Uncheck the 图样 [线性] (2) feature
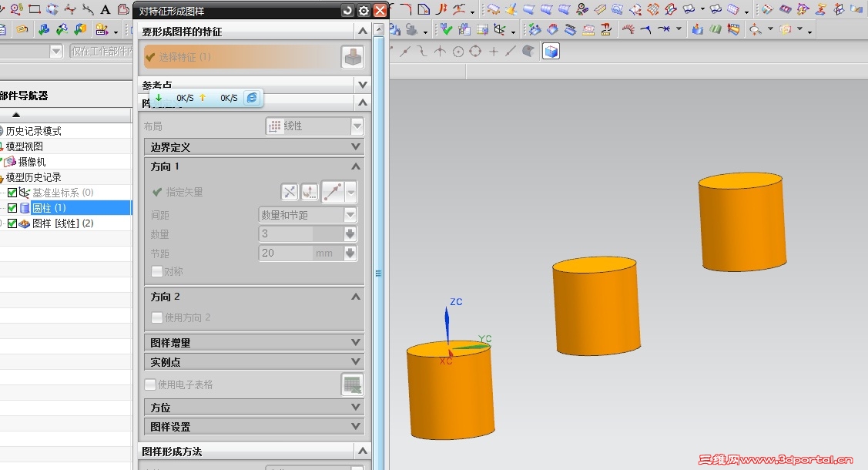The image size is (868, 470). [12, 223]
